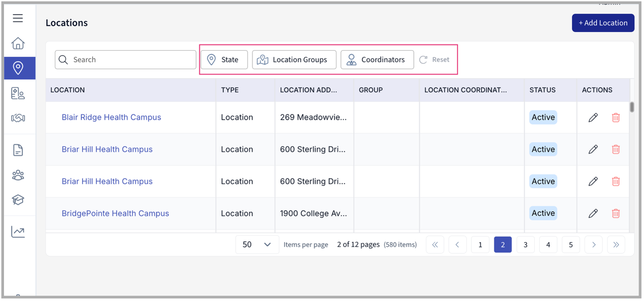Click the document icon in sidebar
Screen dimensions: 644x301
point(18,150)
